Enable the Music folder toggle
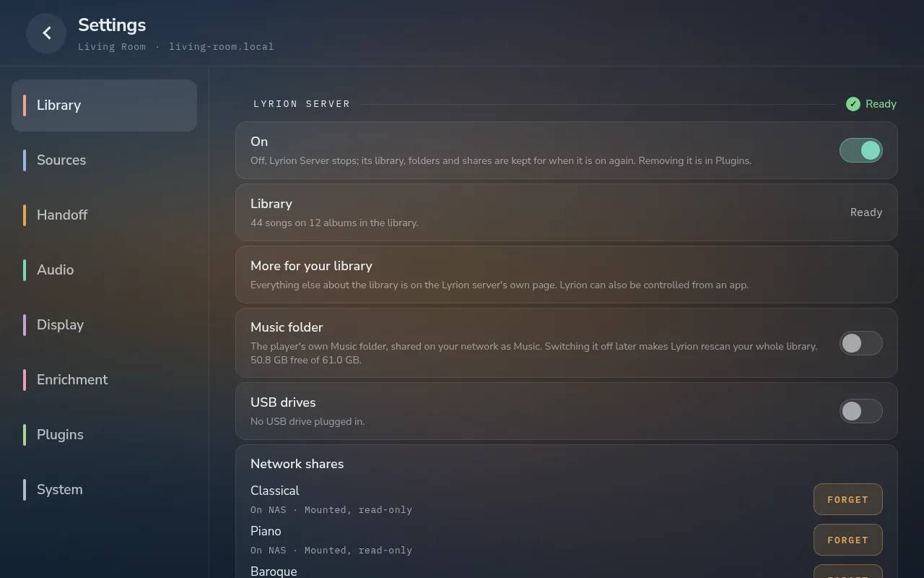The width and height of the screenshot is (924, 578). click(860, 343)
